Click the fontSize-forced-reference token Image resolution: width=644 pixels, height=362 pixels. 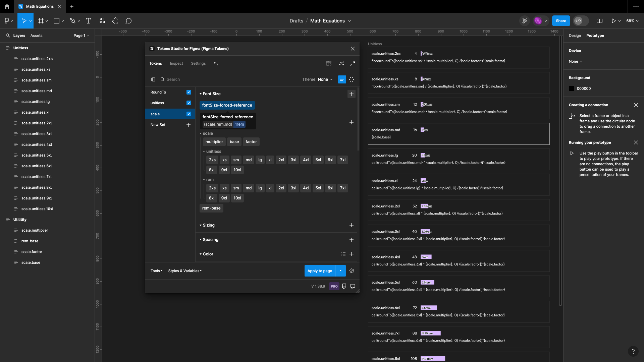tap(227, 105)
